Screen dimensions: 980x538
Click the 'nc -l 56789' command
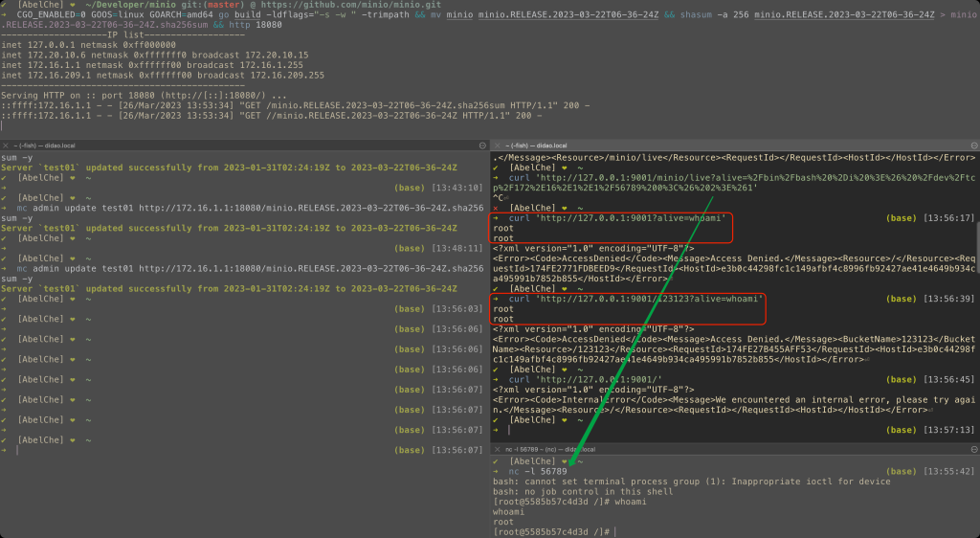[538, 472]
